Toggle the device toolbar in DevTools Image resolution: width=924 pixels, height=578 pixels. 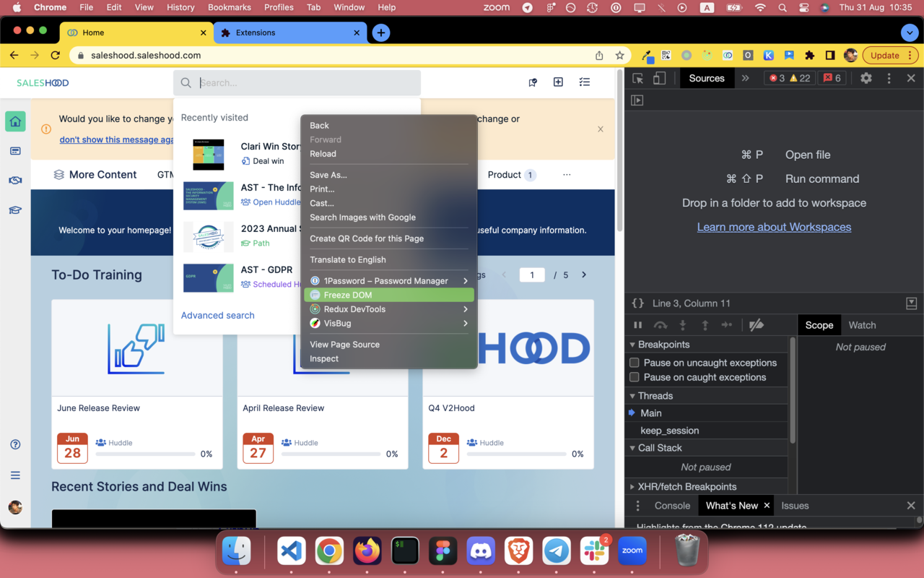coord(659,79)
